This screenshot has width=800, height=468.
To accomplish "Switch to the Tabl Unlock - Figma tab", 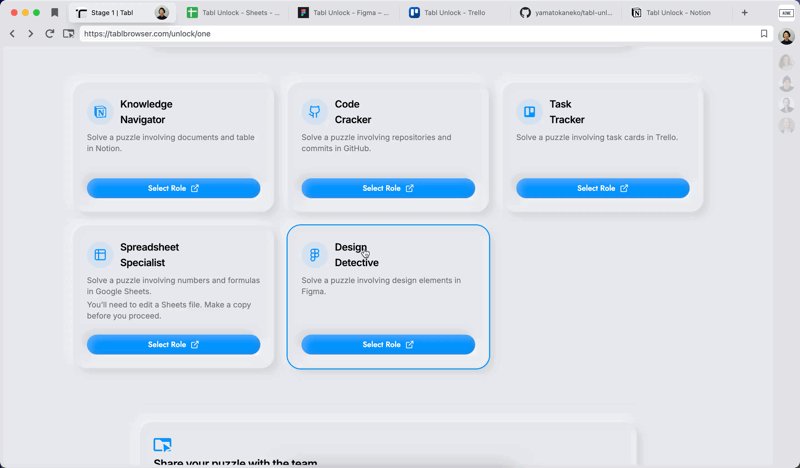I will 344,13.
